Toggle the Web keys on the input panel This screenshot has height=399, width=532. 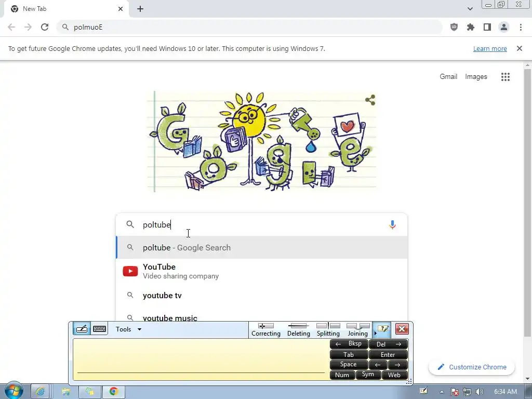[x=394, y=375]
